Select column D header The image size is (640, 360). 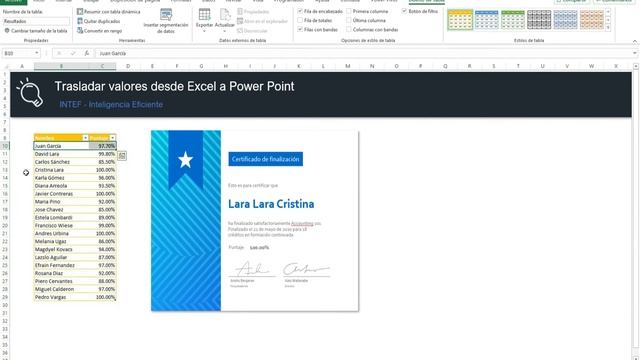(128, 66)
